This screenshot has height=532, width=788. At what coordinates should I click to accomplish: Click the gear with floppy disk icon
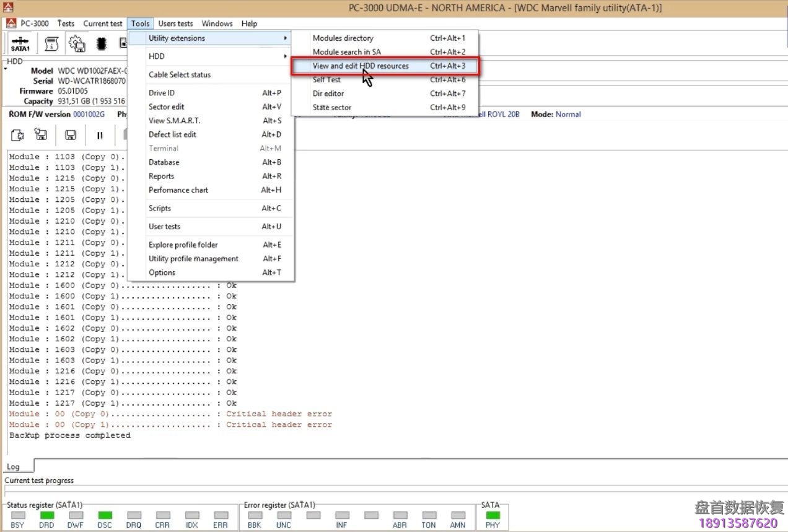pos(77,44)
